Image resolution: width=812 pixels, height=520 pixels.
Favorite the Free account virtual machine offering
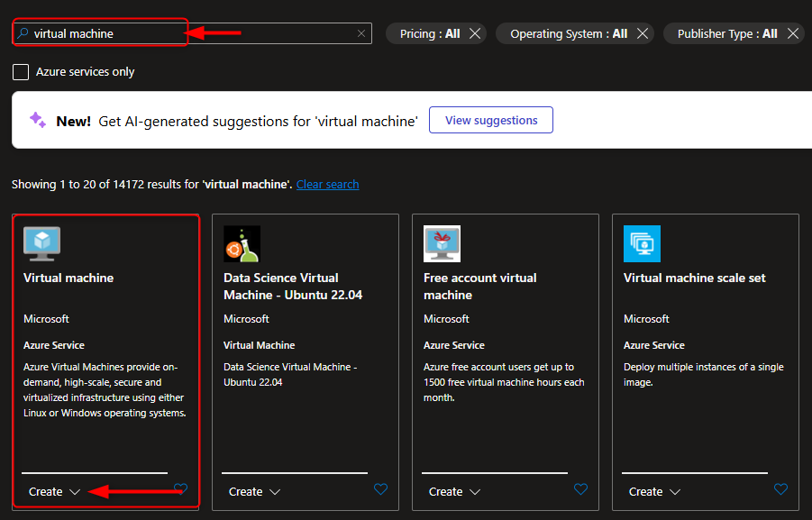580,489
